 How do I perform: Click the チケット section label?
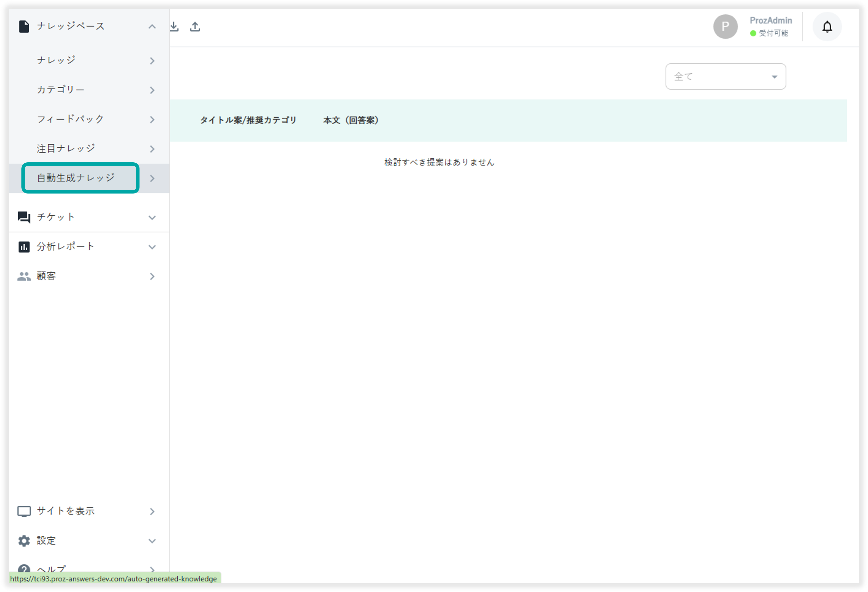(x=56, y=217)
